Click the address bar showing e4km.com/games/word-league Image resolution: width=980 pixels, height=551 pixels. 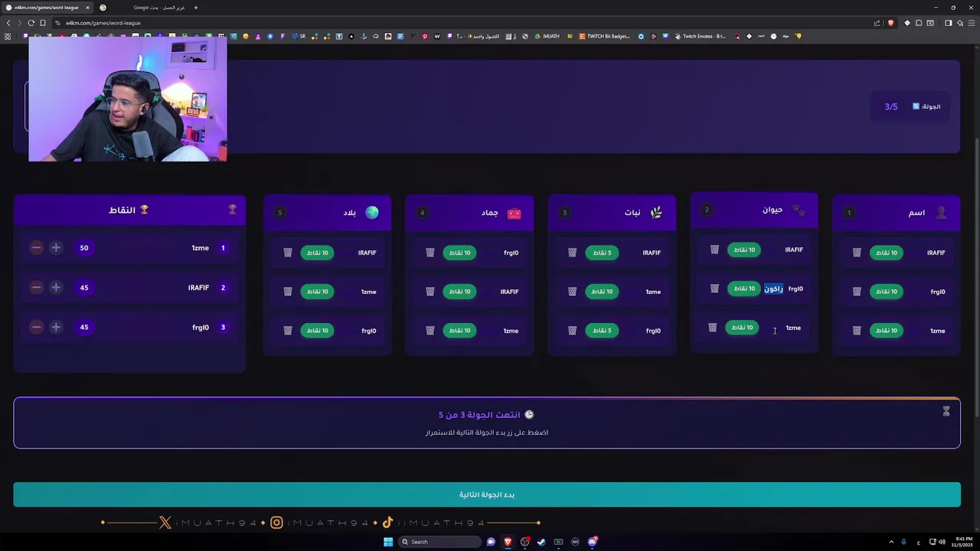[459, 23]
